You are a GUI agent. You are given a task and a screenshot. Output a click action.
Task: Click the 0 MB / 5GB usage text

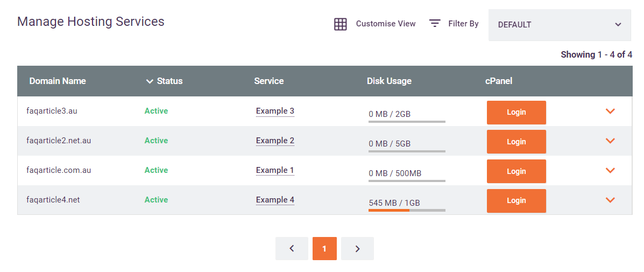(390, 144)
